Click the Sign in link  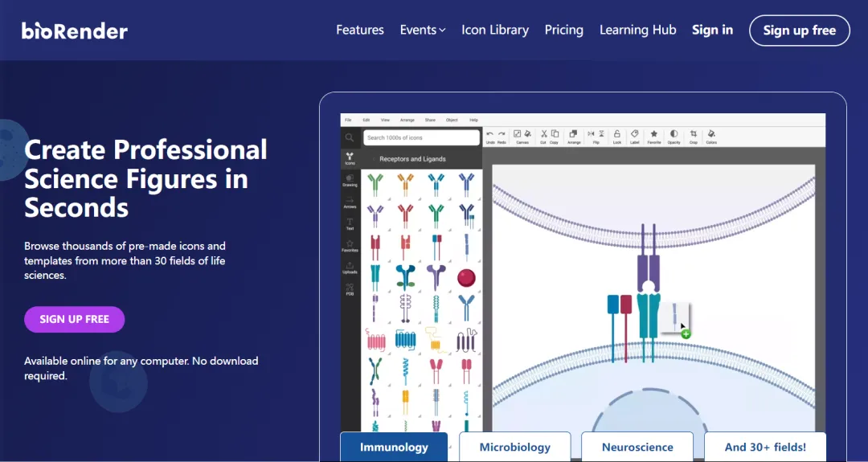pyautogui.click(x=712, y=30)
